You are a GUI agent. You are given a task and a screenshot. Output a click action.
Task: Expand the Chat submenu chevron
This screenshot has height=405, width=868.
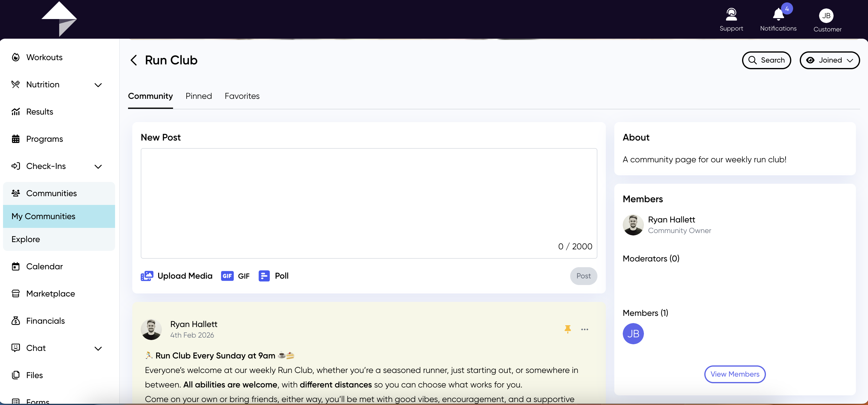(98, 349)
